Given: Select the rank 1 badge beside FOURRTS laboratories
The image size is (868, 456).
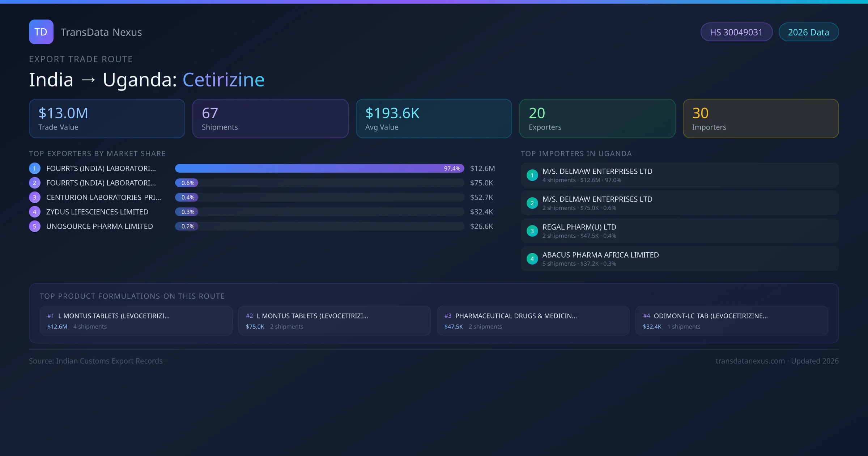Looking at the screenshot, I should (x=34, y=168).
